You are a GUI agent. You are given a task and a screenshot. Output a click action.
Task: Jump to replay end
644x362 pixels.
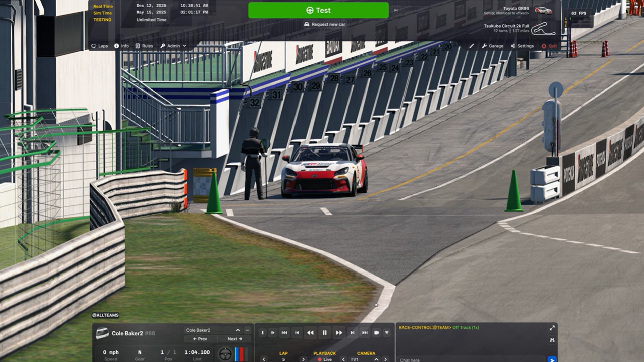click(365, 333)
